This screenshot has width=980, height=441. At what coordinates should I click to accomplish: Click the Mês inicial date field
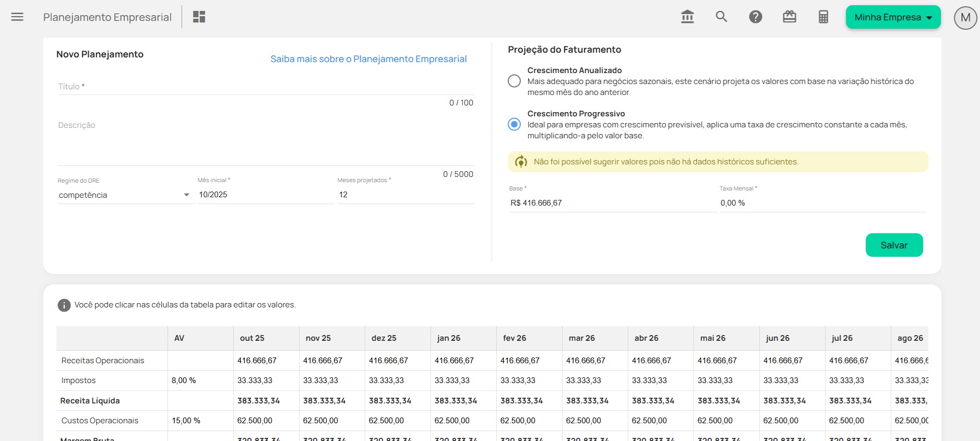tap(265, 195)
